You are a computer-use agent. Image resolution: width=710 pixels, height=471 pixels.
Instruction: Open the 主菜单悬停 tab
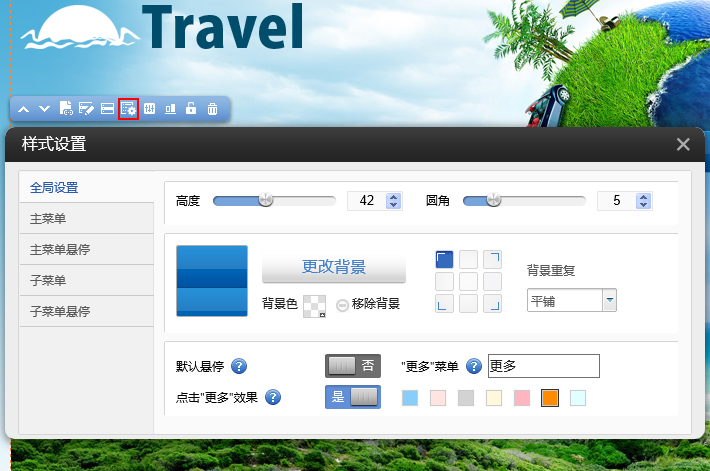(x=86, y=249)
